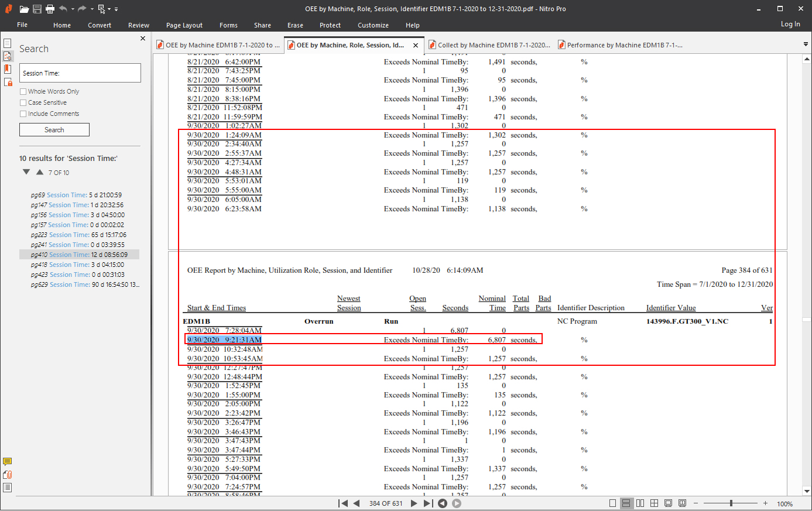Open the document tabs list dropdown
This screenshot has height=511, width=812.
coord(806,44)
